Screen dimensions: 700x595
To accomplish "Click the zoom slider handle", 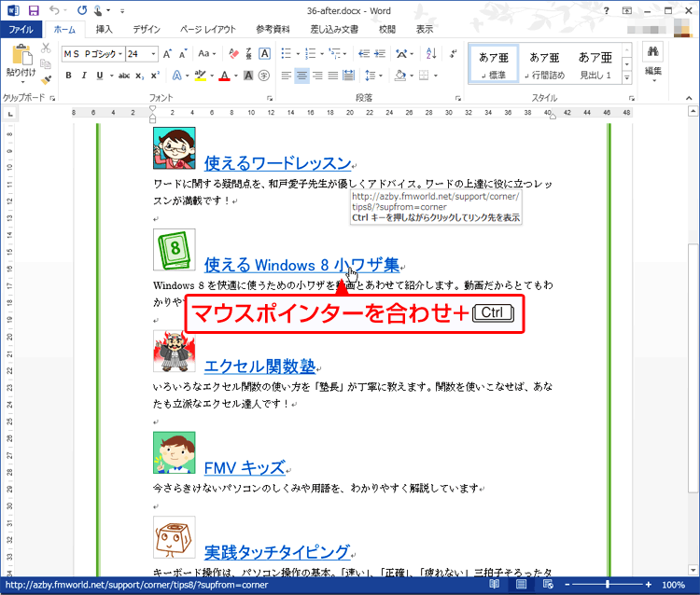I will coord(608,585).
